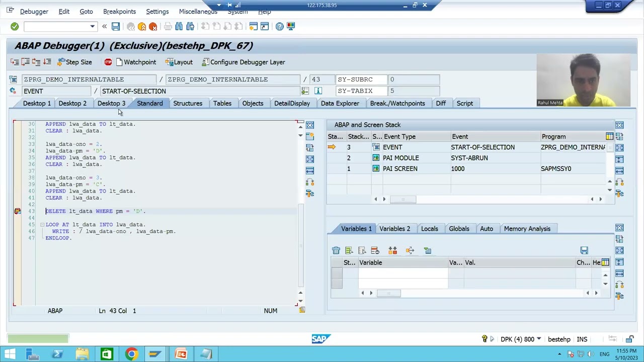This screenshot has height=362, width=644.
Task: Click the stack table horizontal scrollbar thumb
Action: (x=403, y=199)
